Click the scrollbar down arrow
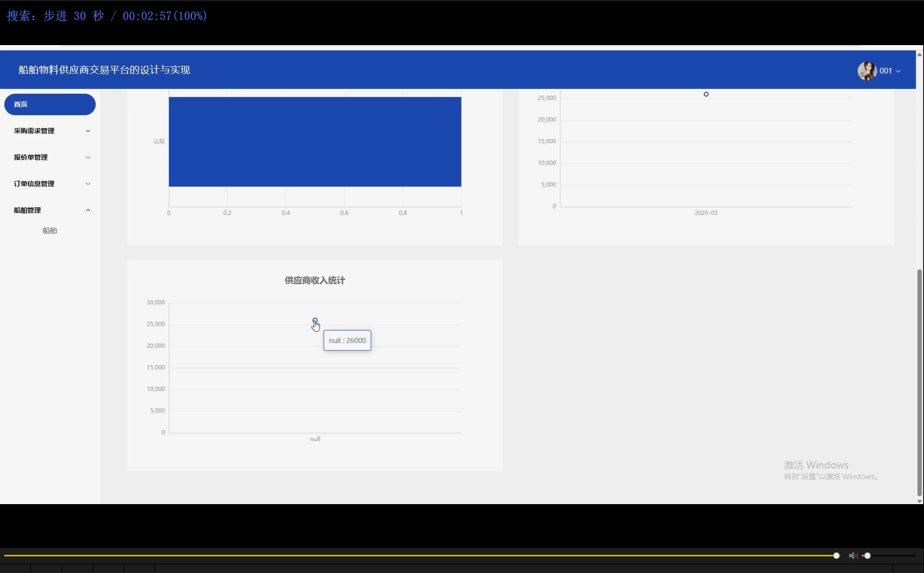924x573 pixels. 920,501
